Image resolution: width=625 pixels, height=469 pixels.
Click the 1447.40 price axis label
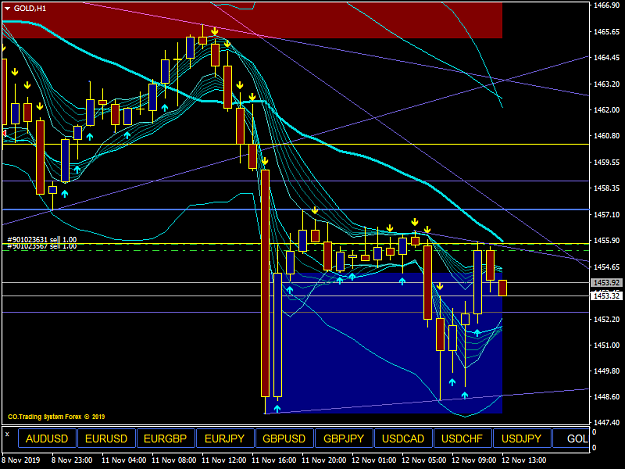(606, 422)
